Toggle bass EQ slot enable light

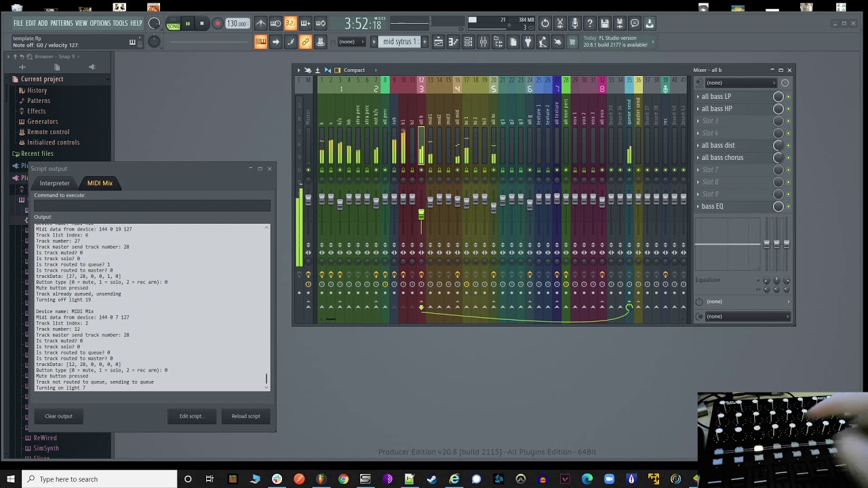[788, 206]
